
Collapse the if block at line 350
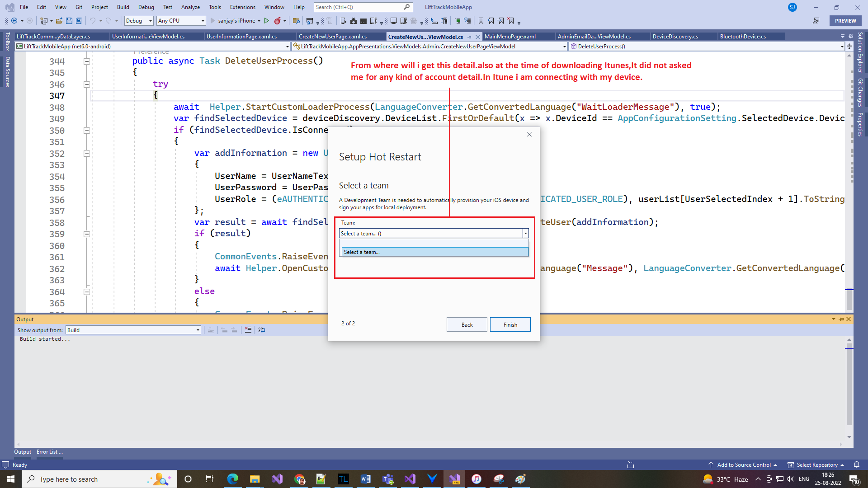86,131
